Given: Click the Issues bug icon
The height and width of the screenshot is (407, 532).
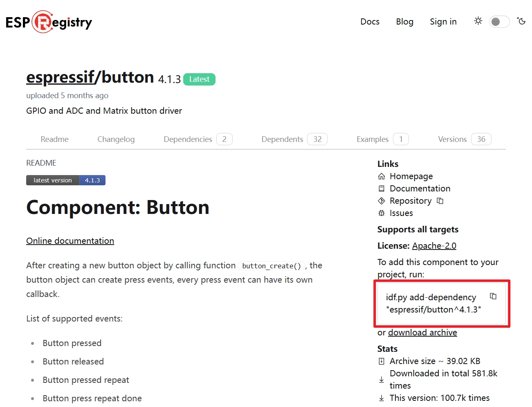Looking at the screenshot, I should (x=382, y=213).
